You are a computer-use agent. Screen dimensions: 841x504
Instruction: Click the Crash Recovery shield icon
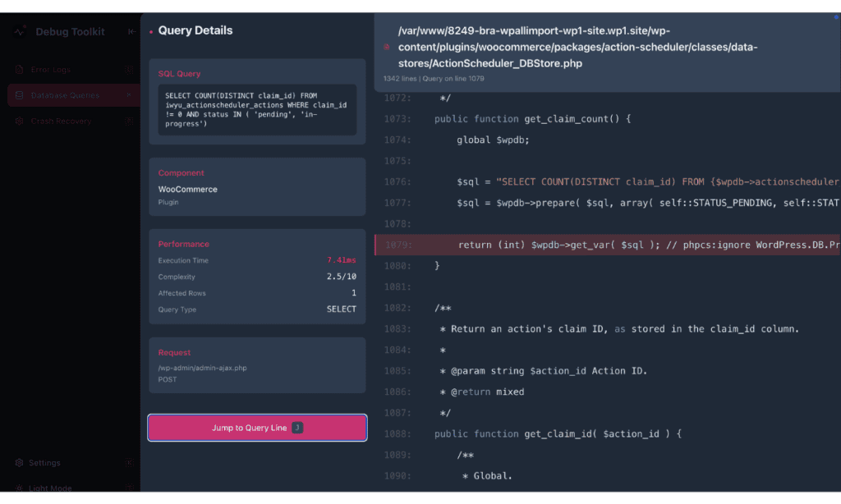(x=20, y=121)
